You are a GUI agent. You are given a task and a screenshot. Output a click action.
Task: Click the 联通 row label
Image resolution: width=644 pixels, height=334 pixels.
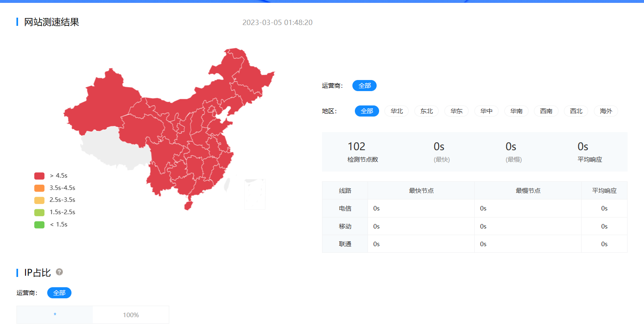coord(345,244)
